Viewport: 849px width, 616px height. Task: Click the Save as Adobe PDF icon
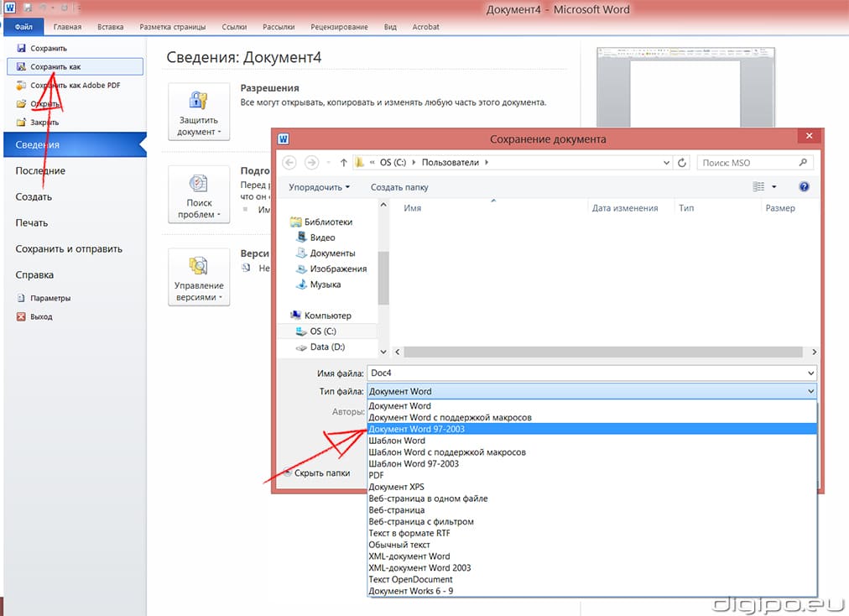[22, 85]
